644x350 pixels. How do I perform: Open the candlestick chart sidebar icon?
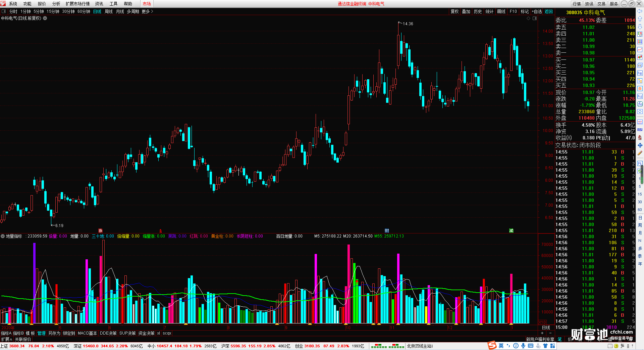point(640,57)
